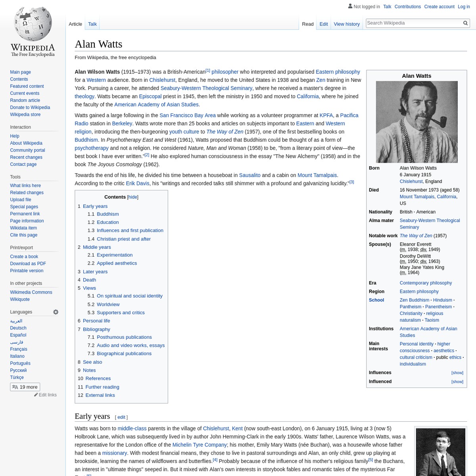This screenshot has height=476, width=476.
Task: Open language settings via the gear icon
Action: coord(56,312)
